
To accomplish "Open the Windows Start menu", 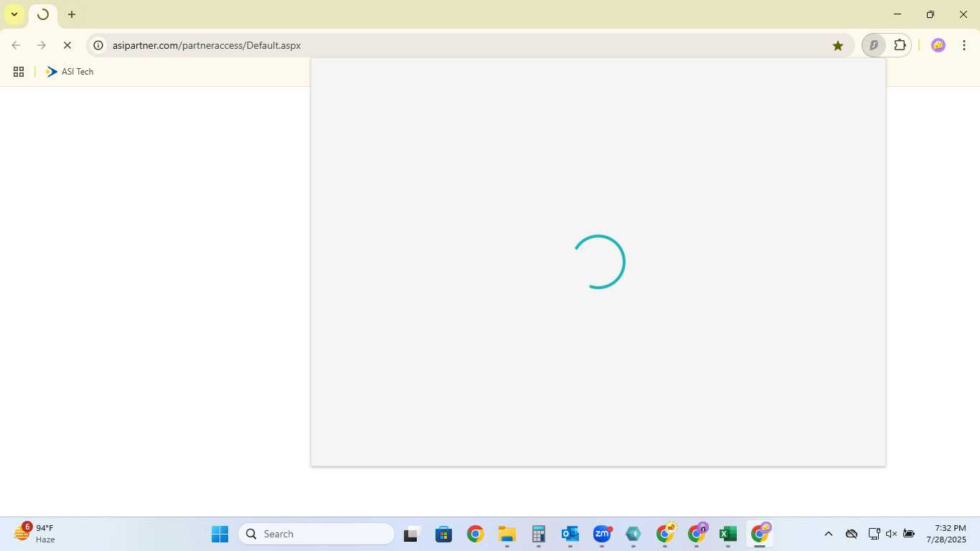I will pos(220,534).
